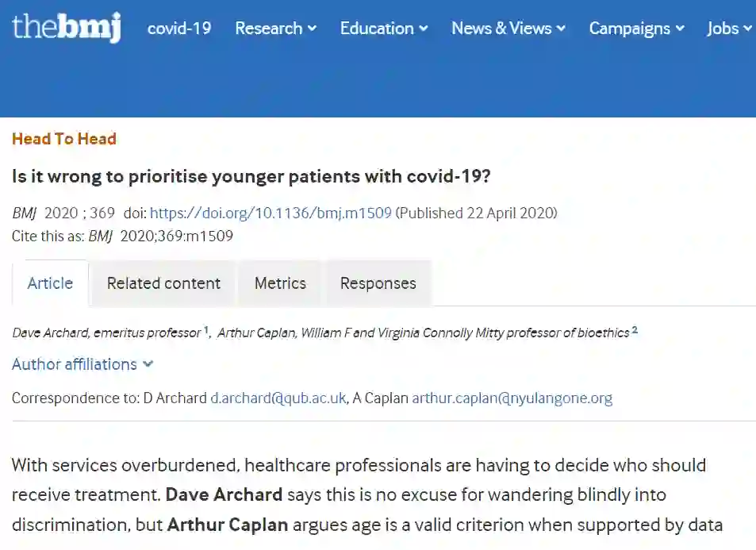Select the Article tab
The width and height of the screenshot is (756, 550).
click(50, 283)
